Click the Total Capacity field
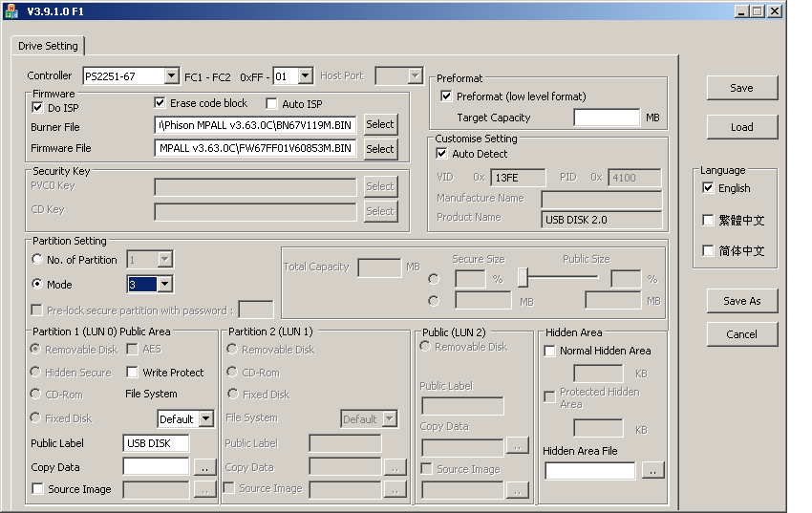 pyautogui.click(x=379, y=267)
